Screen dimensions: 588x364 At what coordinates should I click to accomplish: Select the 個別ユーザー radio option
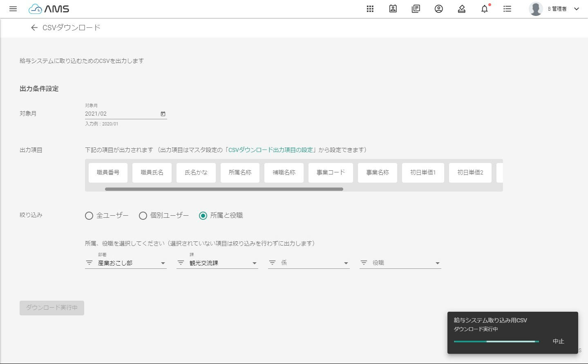coord(143,216)
